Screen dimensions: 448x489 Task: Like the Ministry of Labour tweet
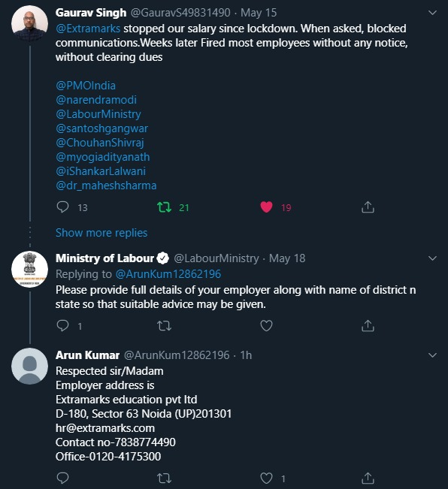266,326
